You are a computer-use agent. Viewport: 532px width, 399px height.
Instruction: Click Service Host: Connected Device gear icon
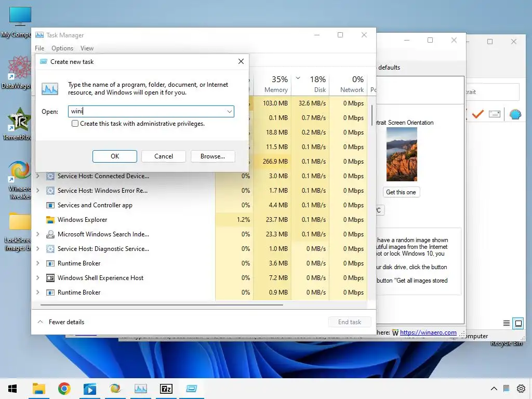pos(50,176)
